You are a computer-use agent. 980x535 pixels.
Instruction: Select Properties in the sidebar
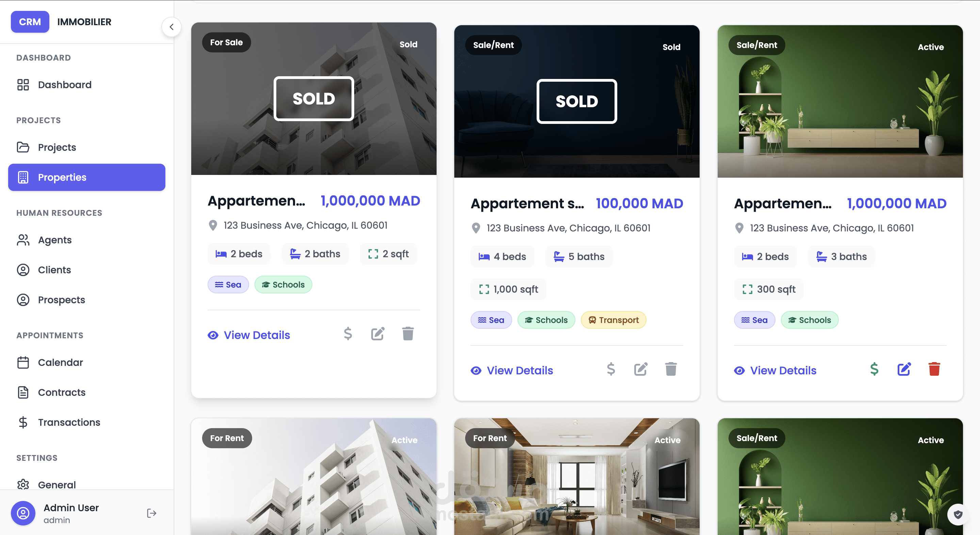pos(87,177)
